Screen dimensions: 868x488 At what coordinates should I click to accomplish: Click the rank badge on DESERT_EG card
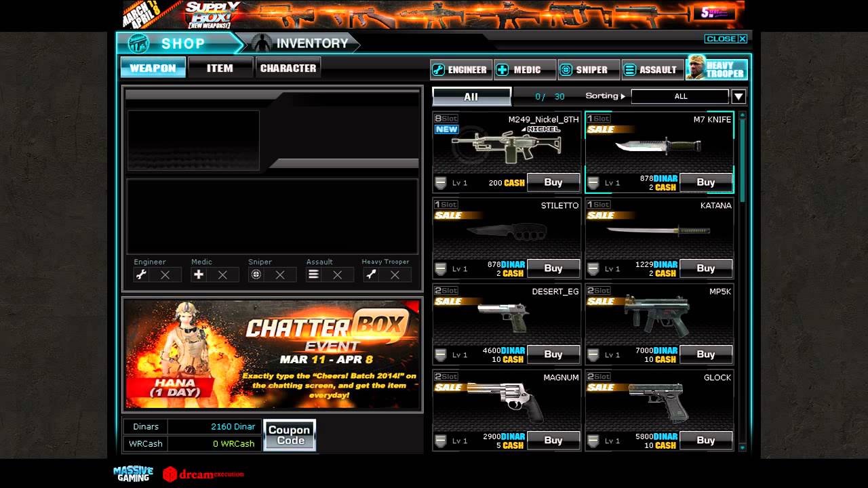(x=441, y=355)
